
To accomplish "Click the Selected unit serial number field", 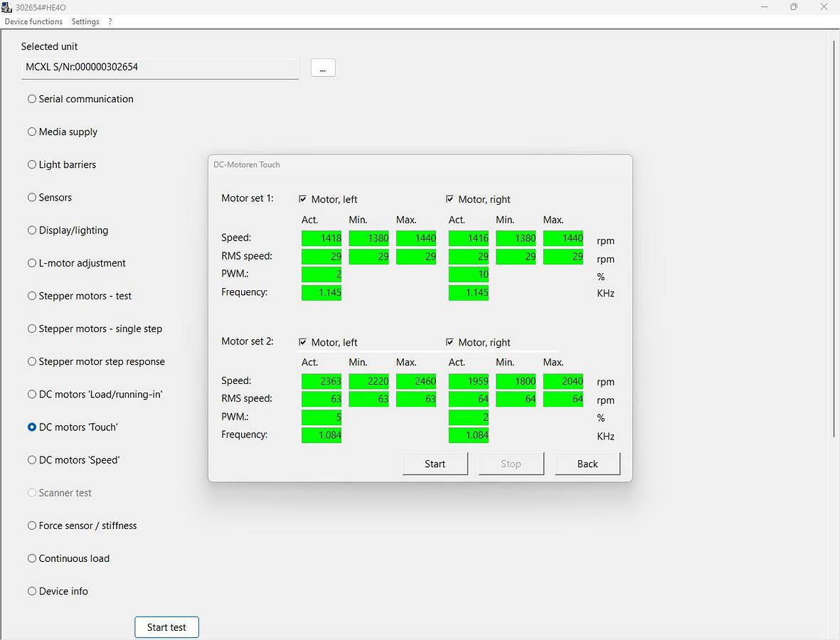I will (x=160, y=68).
